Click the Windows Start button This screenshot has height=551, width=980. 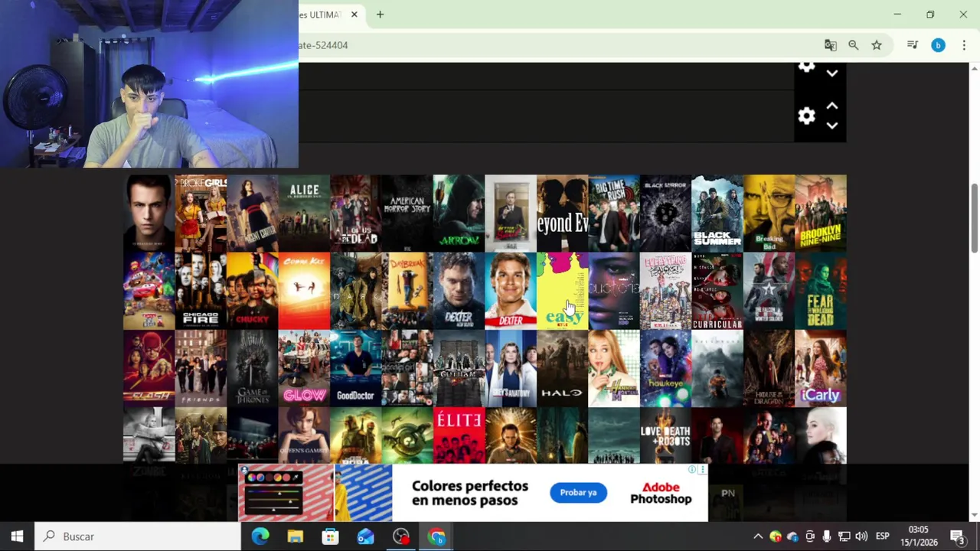pos(17,536)
